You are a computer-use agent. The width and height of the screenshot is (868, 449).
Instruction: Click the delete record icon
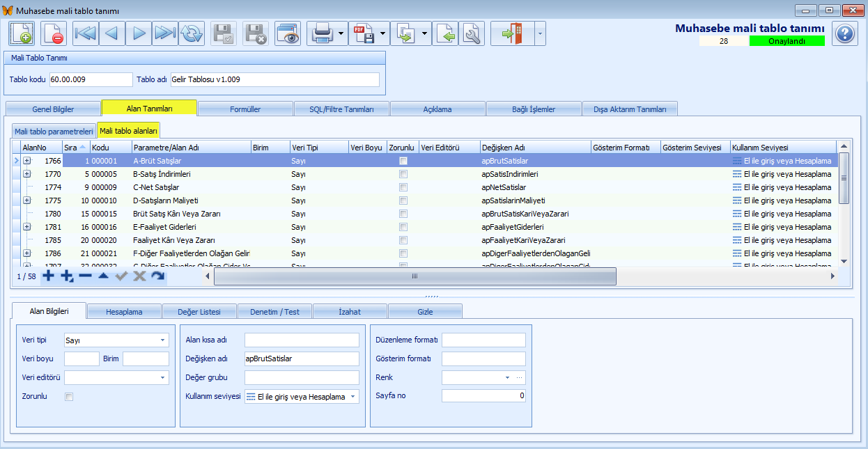[54, 33]
